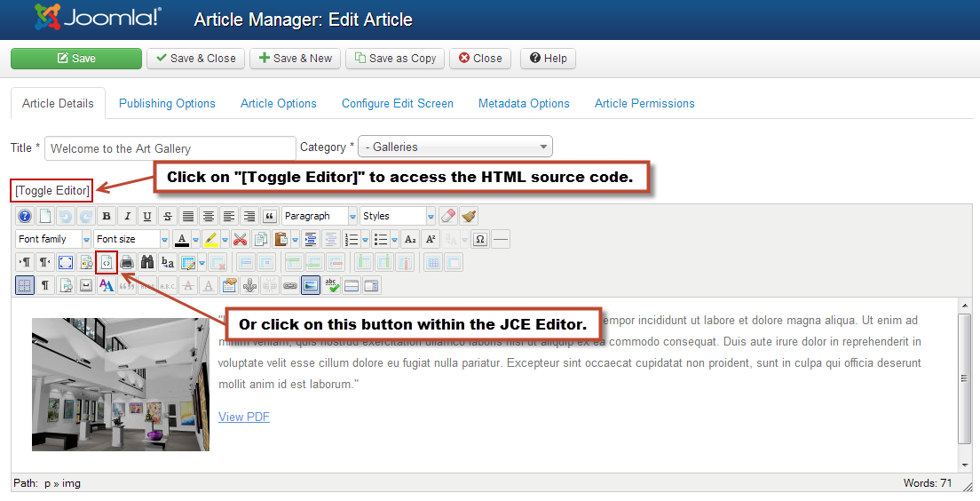Click the Paste clipboard icon

coord(281,239)
